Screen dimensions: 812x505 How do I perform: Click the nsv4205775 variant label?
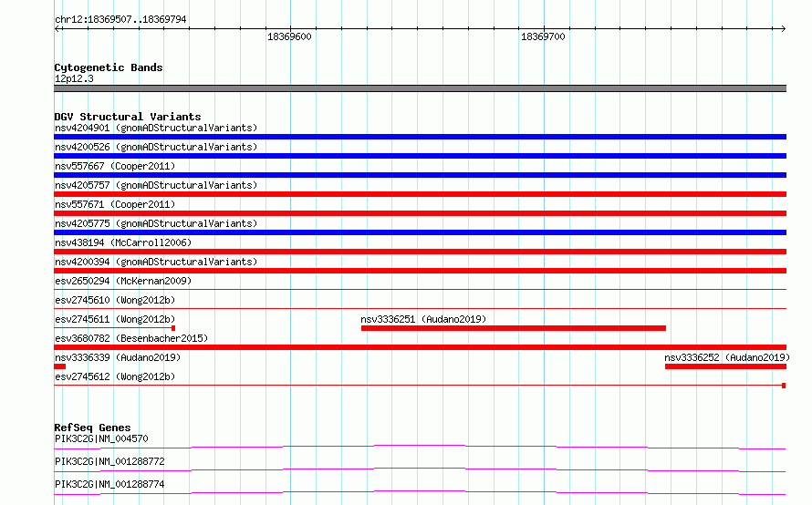pos(156,223)
